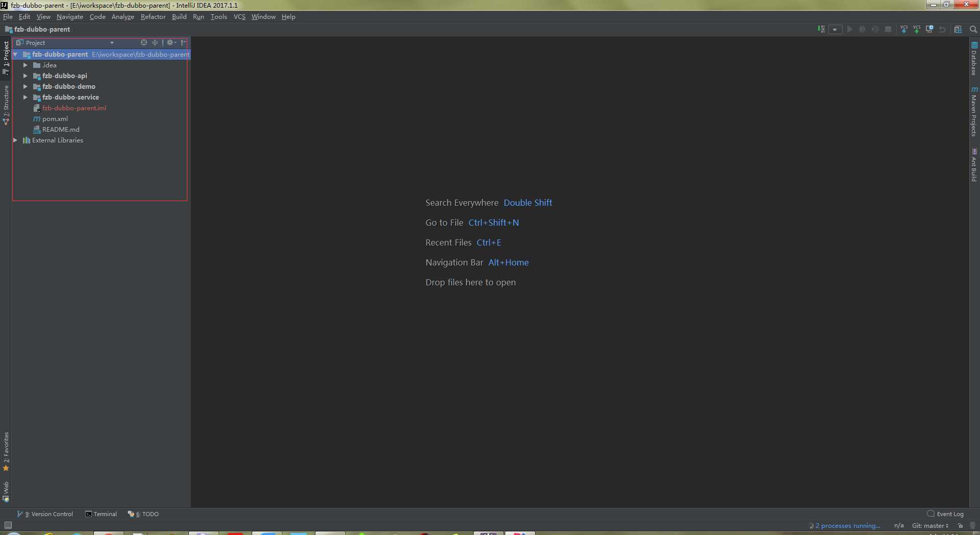Select External Libraries label
980x535 pixels.
point(58,140)
